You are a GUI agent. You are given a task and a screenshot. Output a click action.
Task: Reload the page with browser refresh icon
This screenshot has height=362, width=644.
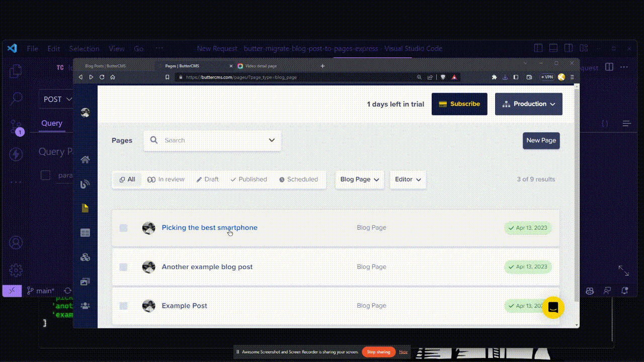[102, 77]
